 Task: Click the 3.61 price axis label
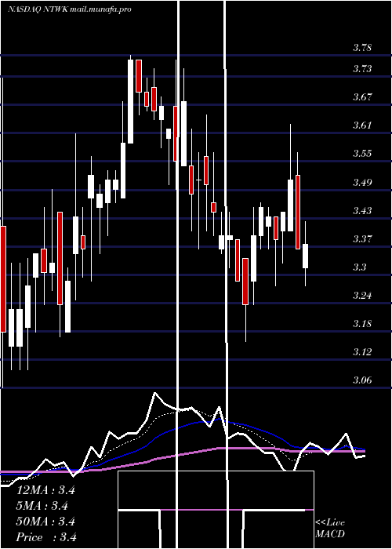point(362,125)
